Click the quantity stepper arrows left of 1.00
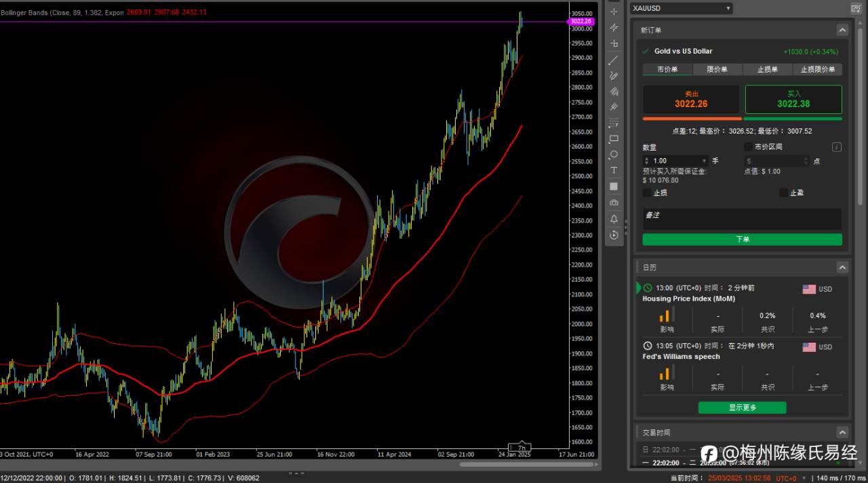Image resolution: width=868 pixels, height=483 pixels. (647, 161)
